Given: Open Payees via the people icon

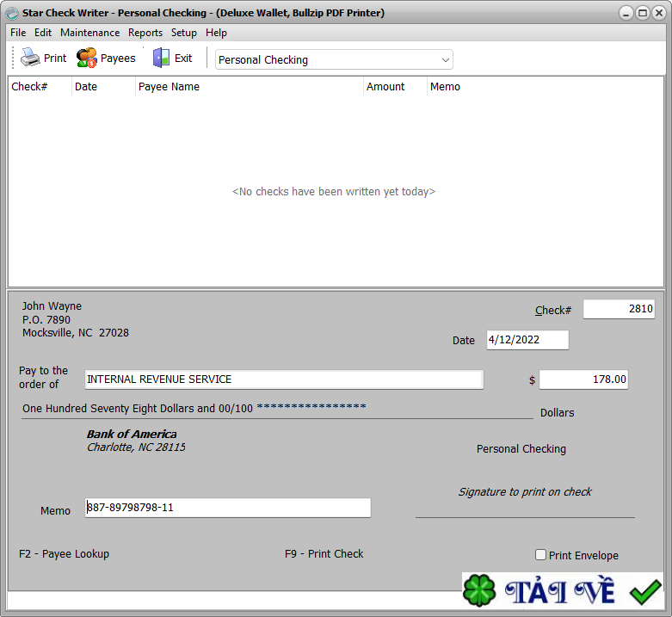Looking at the screenshot, I should 86,59.
